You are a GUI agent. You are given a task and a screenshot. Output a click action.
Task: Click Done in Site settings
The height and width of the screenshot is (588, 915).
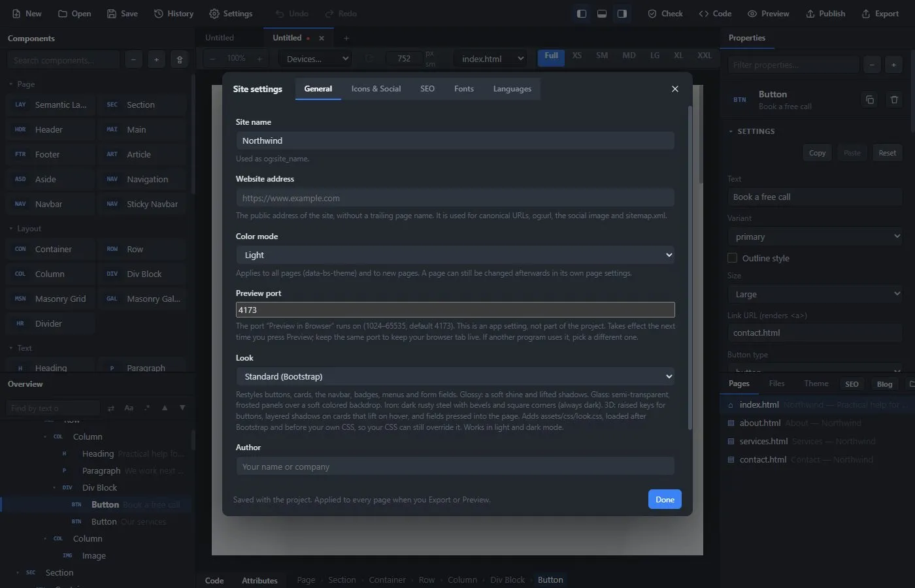(665, 499)
